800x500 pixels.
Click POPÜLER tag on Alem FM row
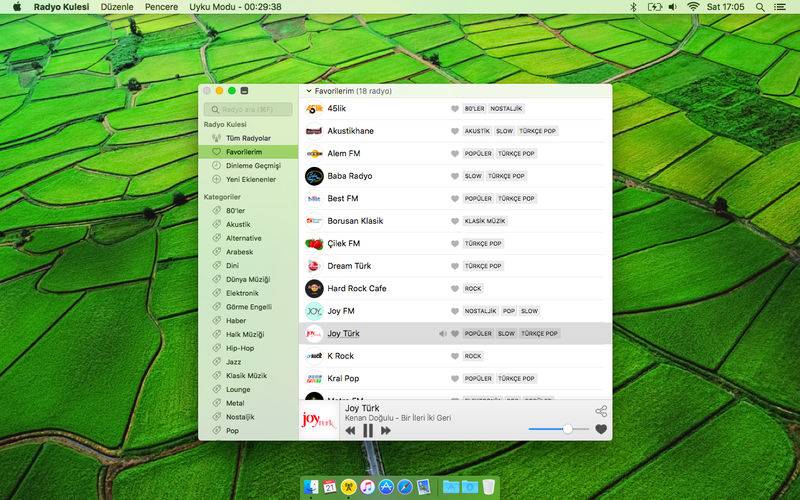pyautogui.click(x=478, y=154)
